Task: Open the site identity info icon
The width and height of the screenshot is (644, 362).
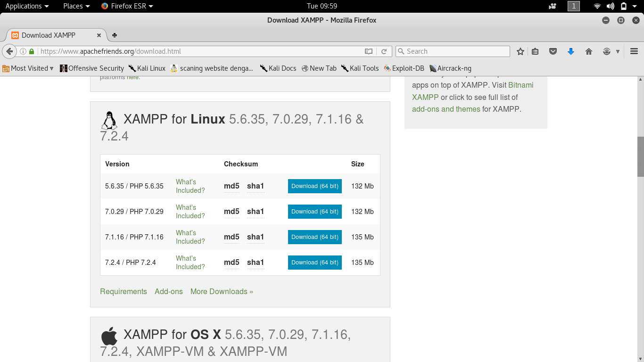Action: click(x=23, y=51)
